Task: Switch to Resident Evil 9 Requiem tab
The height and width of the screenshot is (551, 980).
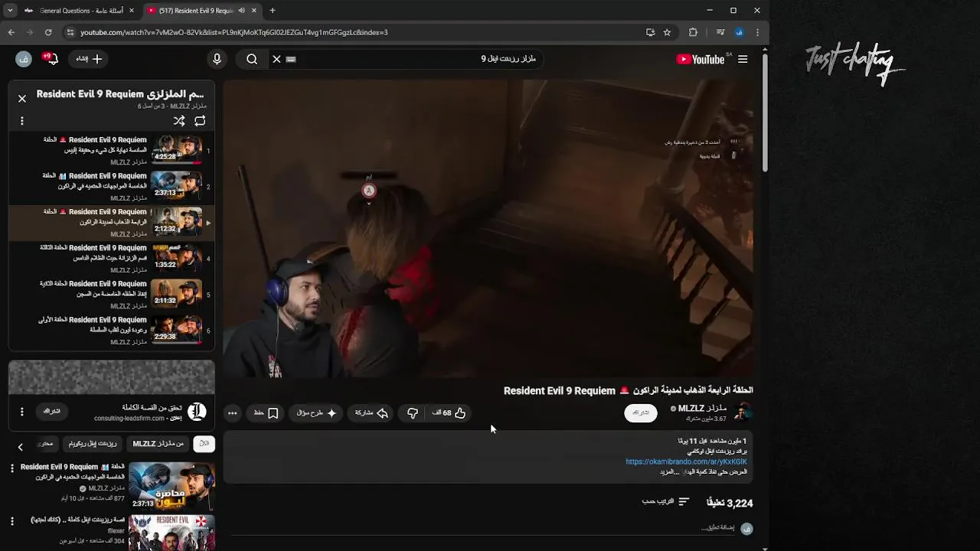Action: [196, 11]
